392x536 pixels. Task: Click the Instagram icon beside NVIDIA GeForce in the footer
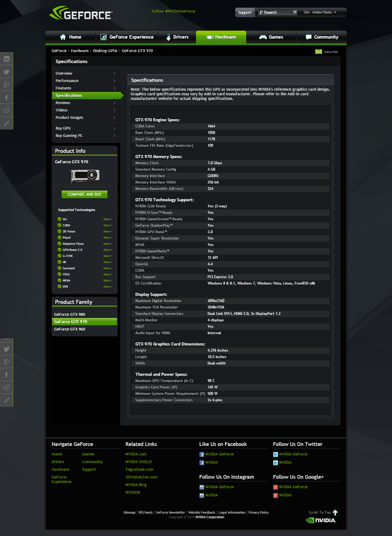point(202,487)
